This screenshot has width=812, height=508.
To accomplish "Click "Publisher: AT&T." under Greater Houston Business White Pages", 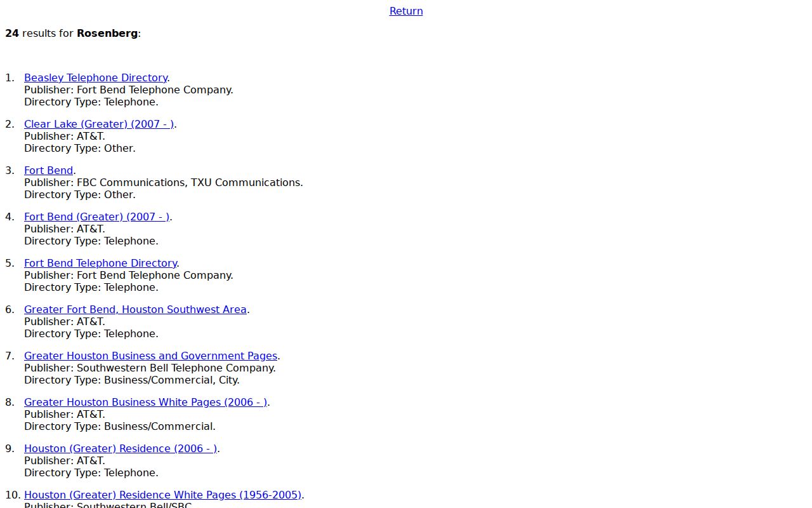I will point(65,414).
